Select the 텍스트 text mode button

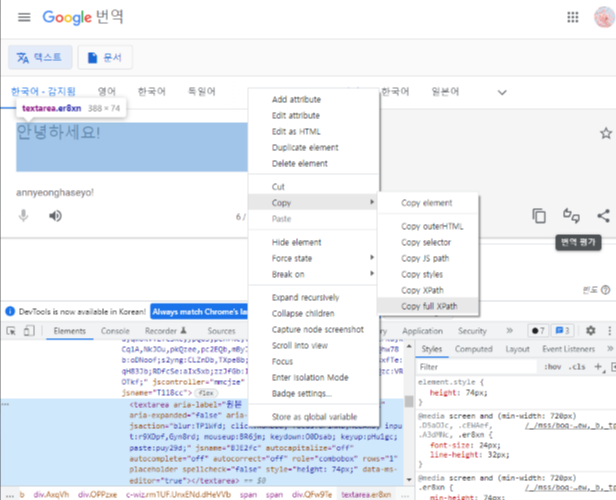[x=40, y=57]
